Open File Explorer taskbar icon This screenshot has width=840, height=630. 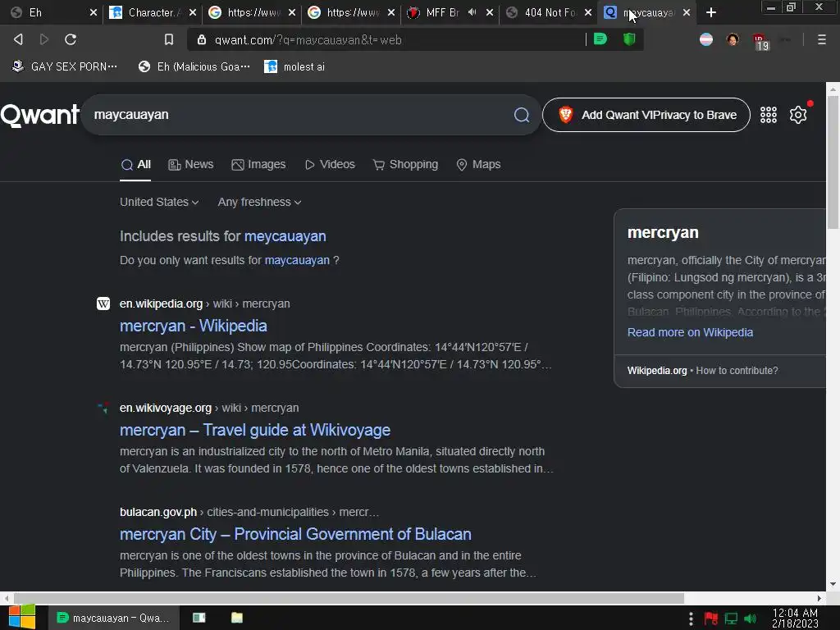pyautogui.click(x=237, y=618)
